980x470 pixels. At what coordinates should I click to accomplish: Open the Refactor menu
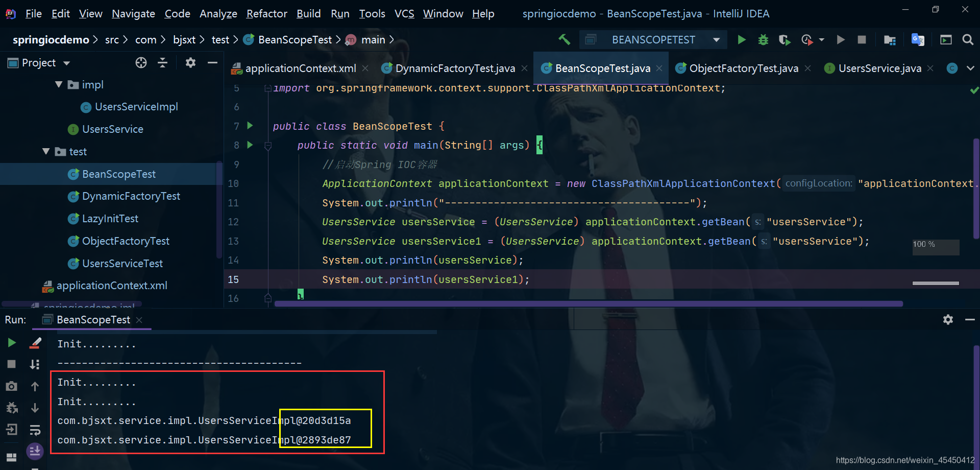tap(266, 14)
